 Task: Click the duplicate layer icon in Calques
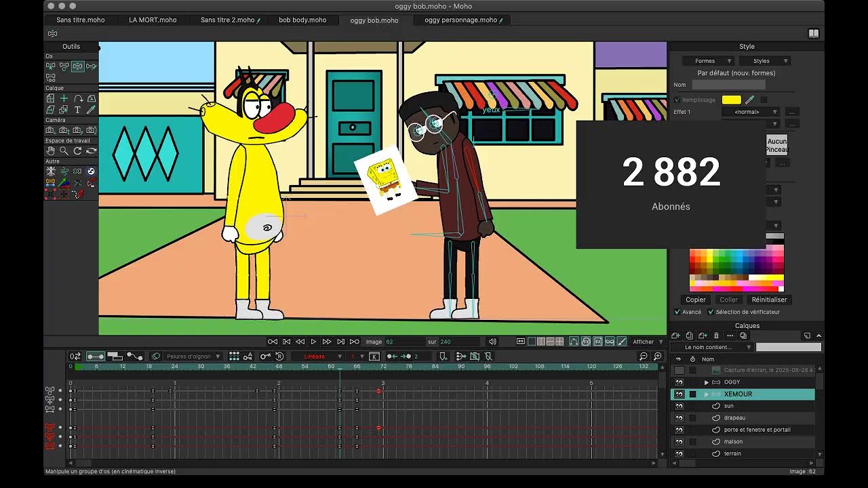[x=690, y=335]
